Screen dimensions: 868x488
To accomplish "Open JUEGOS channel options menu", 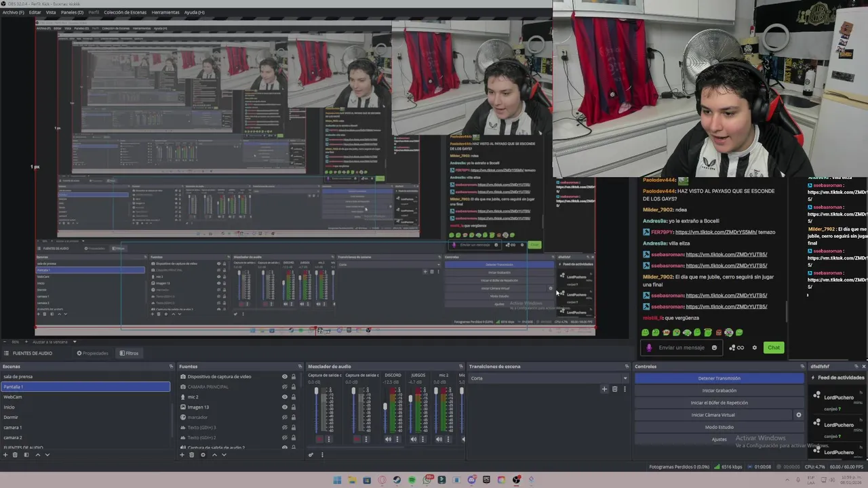I will click(422, 439).
